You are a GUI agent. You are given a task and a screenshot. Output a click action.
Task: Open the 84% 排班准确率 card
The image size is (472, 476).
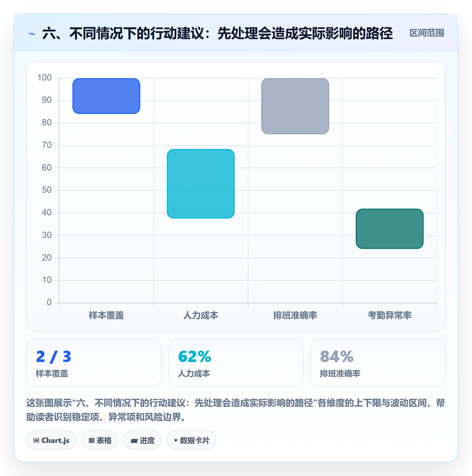(x=378, y=363)
